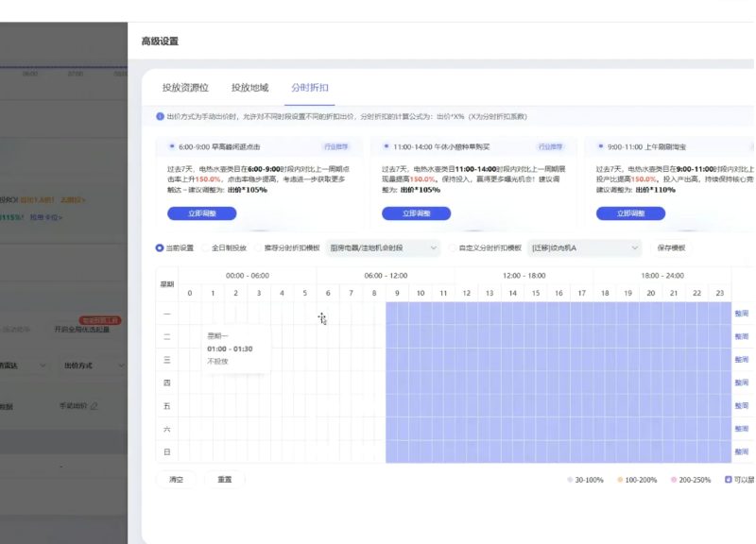756x544 pixels.
Task: Click the 重置 button
Action: pyautogui.click(x=225, y=480)
